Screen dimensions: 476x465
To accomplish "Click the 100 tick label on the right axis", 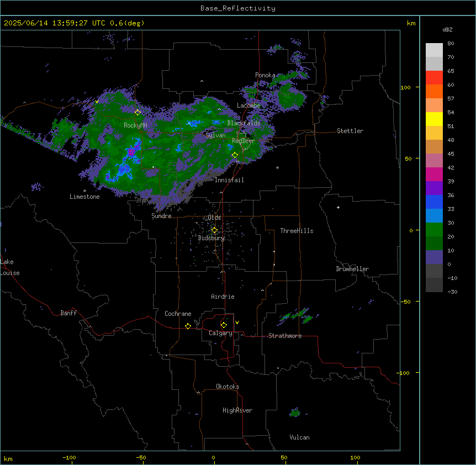I will 405,87.
